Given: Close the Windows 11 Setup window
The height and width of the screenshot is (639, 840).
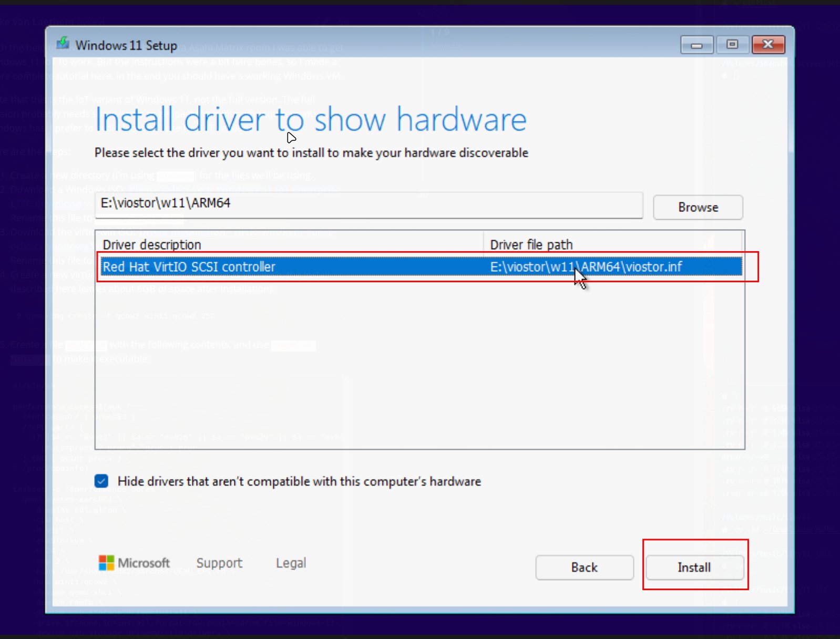Looking at the screenshot, I should [768, 45].
